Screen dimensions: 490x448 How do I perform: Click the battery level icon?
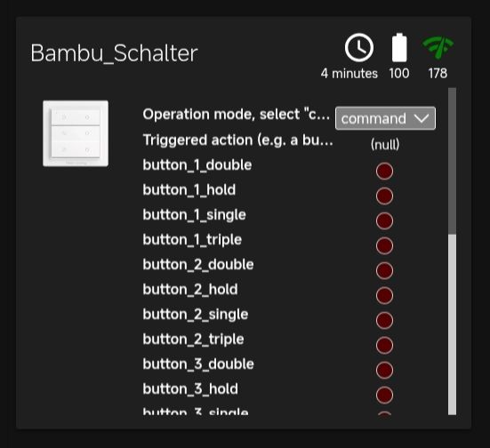coord(399,47)
